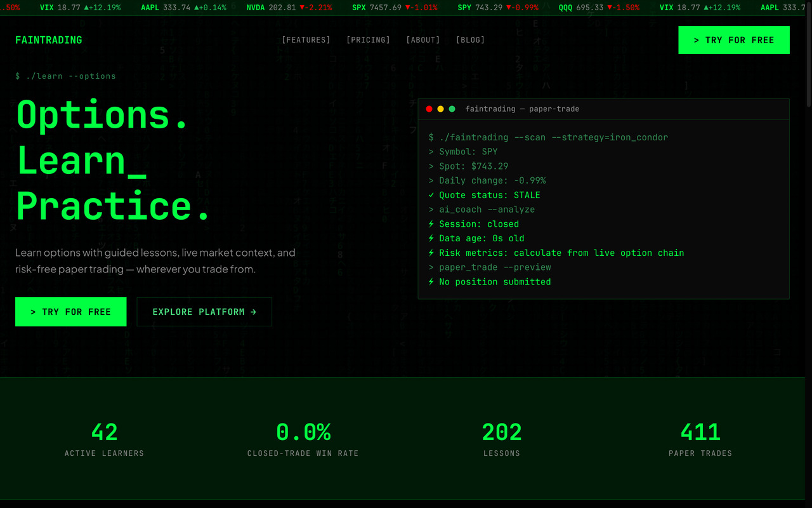
Task: Select the QQQ ticker quote
Action: tap(599, 8)
